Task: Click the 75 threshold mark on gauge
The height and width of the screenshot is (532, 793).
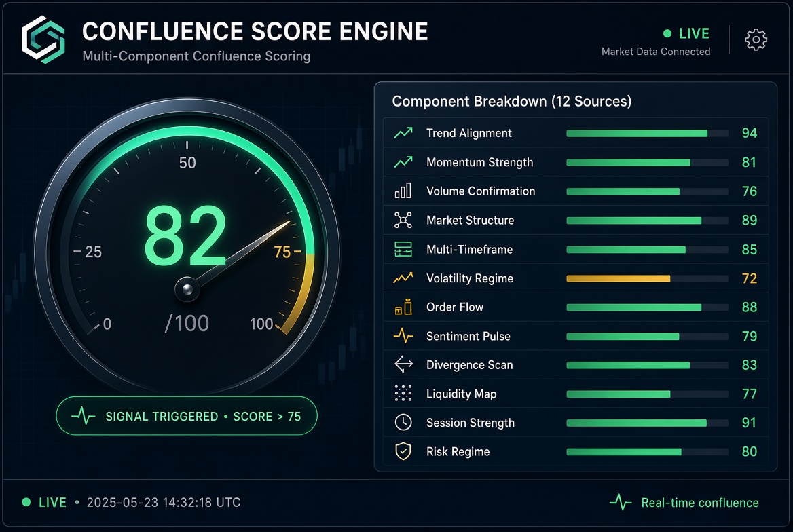Action: (x=282, y=252)
